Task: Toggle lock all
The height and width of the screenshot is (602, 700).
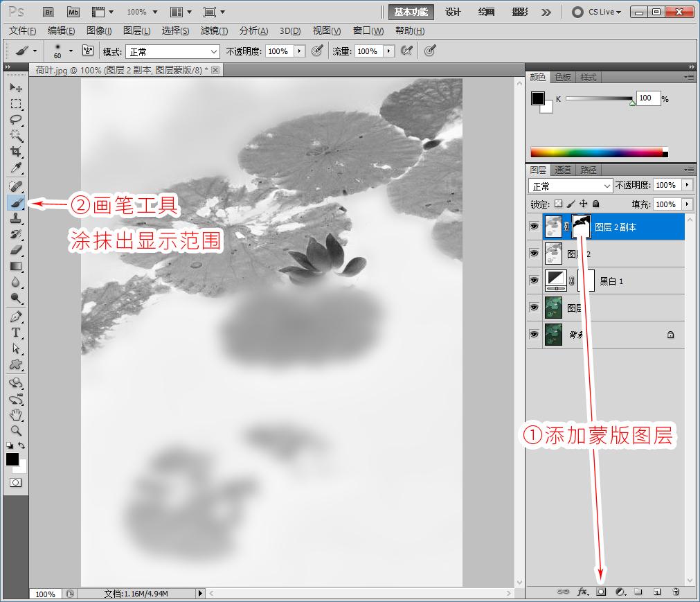Action: (595, 204)
